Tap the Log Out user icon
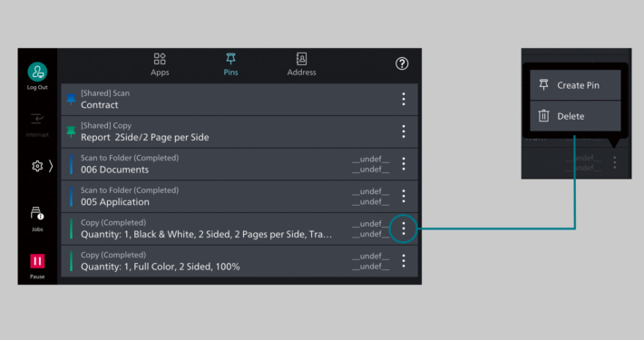 click(37, 72)
